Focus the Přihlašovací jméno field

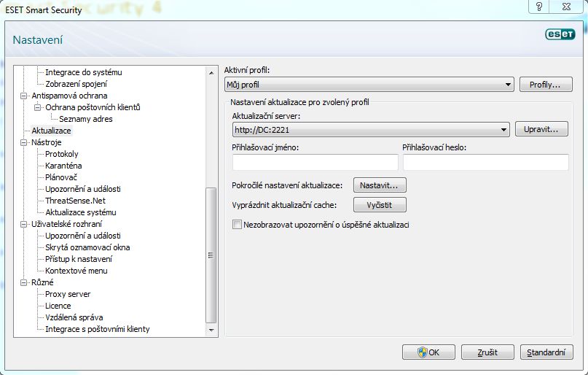[x=315, y=162]
